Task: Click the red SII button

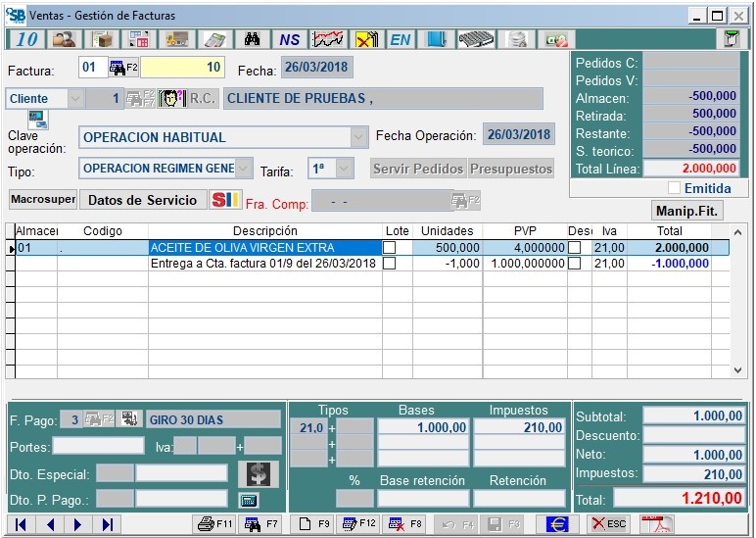Action: pyautogui.click(x=225, y=200)
